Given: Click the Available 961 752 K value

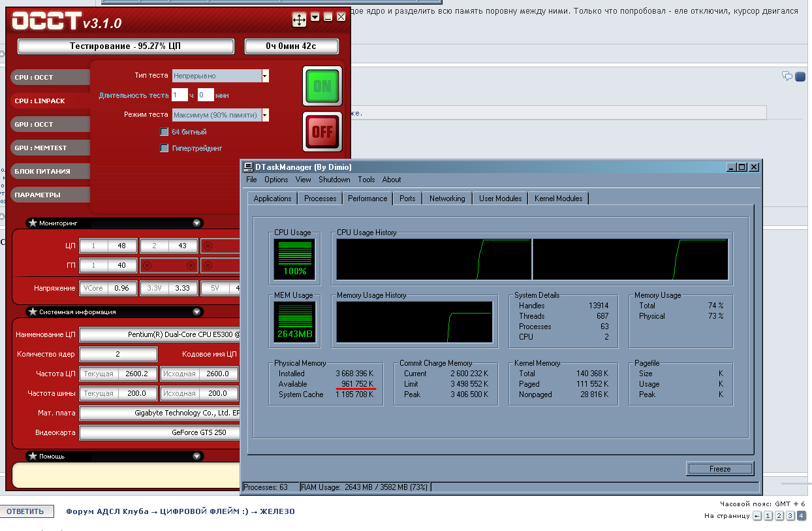Looking at the screenshot, I should coord(358,384).
